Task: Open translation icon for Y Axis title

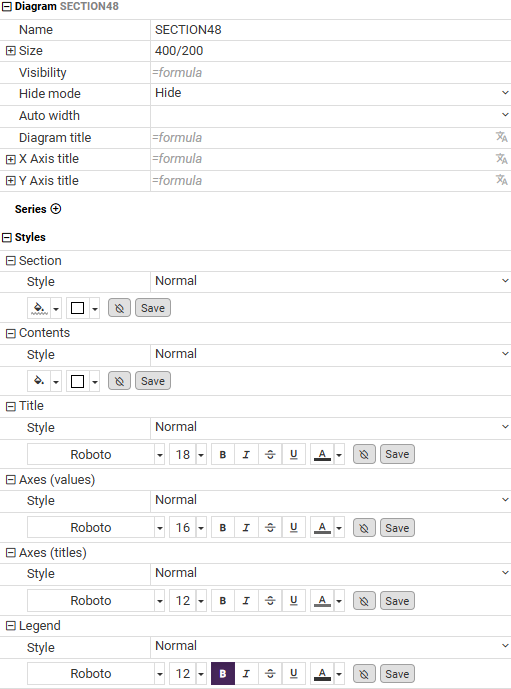Action: (x=501, y=180)
